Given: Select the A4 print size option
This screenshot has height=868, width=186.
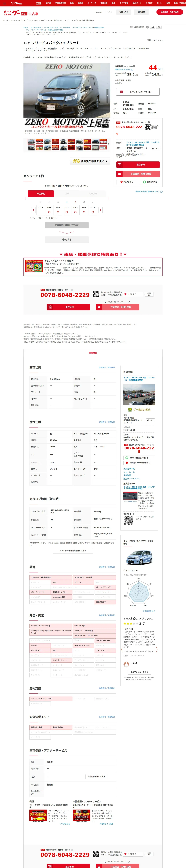Looking at the screenshot, I should click(153, 27).
